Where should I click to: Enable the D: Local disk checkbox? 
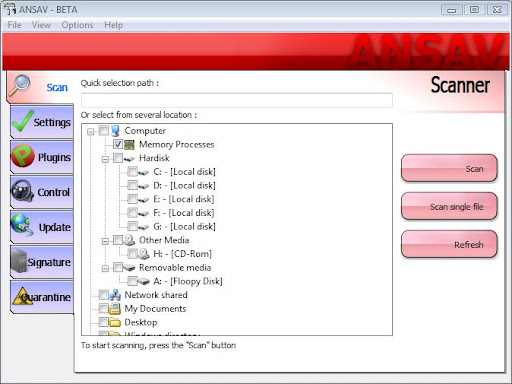[x=132, y=185]
